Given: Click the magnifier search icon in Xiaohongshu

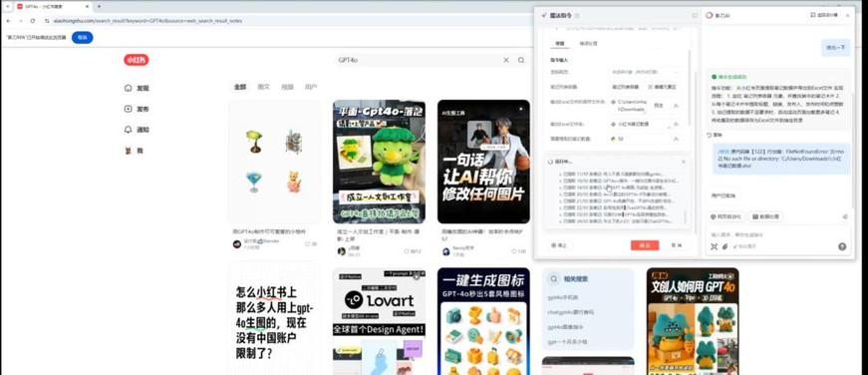Looking at the screenshot, I should (521, 60).
